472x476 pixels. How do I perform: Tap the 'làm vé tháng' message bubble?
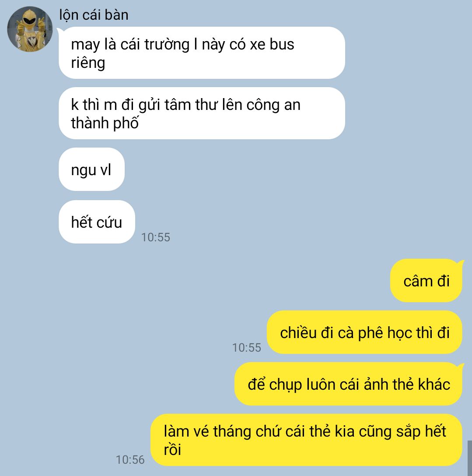click(x=307, y=440)
